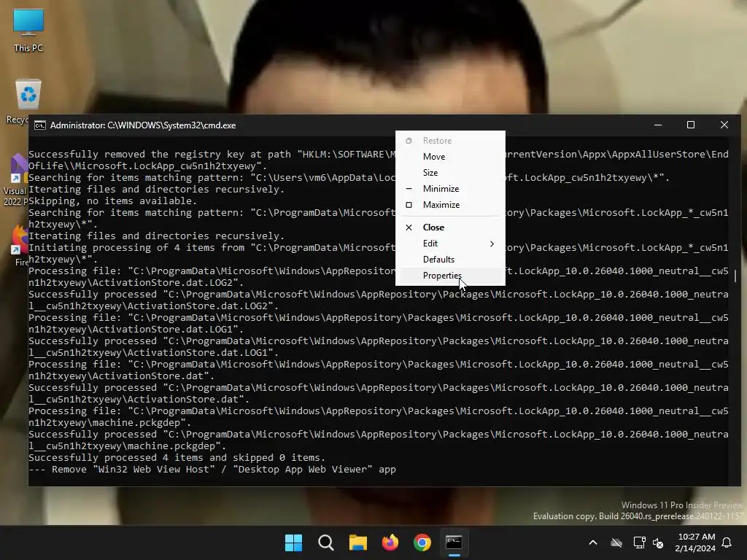Viewport: 747px width, 560px height.
Task: Click the line 'Skipping, no items available.'
Action: (x=112, y=201)
